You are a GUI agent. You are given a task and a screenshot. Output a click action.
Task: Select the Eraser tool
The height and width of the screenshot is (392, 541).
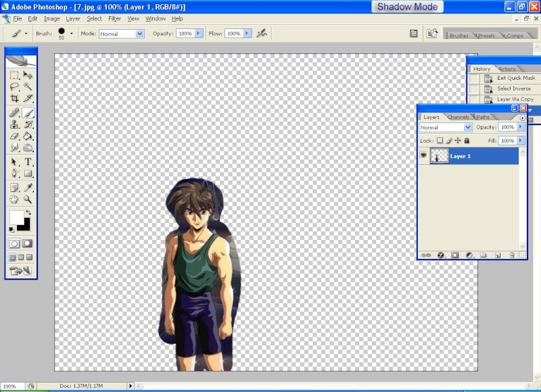(14, 136)
